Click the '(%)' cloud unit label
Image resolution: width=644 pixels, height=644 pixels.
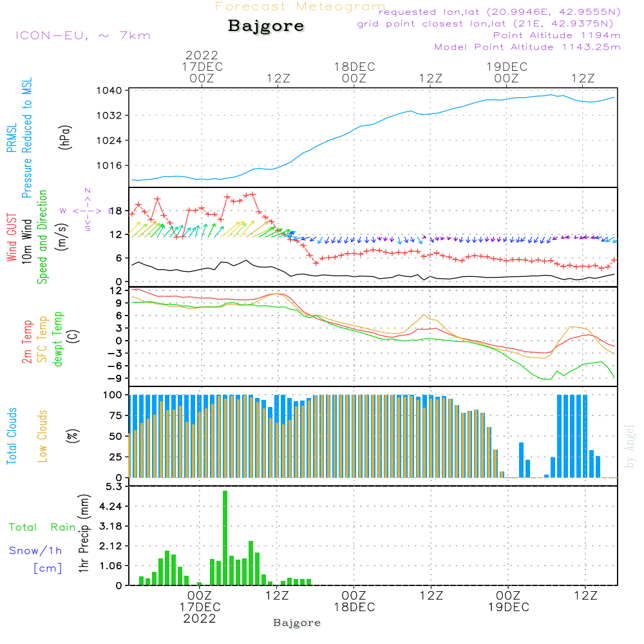tap(73, 436)
